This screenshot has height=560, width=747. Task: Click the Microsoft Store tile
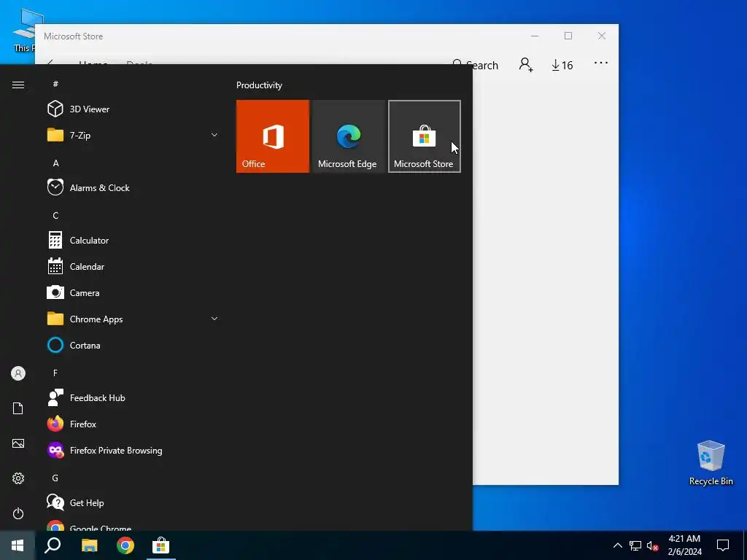click(424, 136)
